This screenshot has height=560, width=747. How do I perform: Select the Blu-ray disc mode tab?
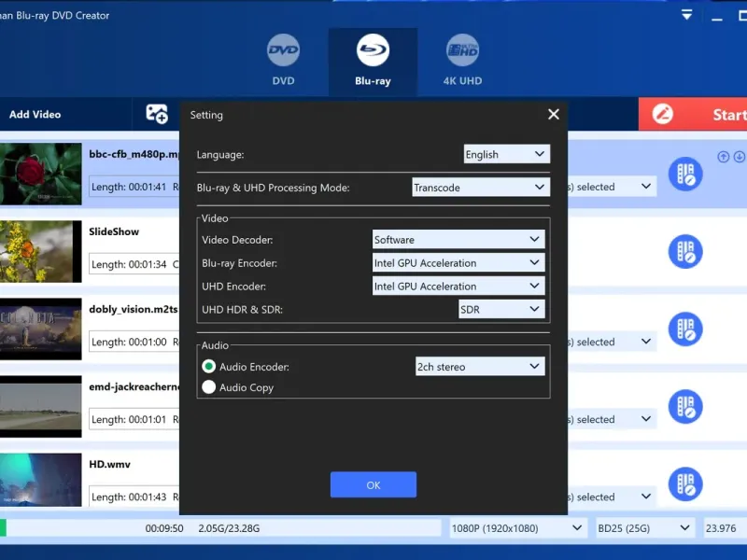pyautogui.click(x=373, y=61)
